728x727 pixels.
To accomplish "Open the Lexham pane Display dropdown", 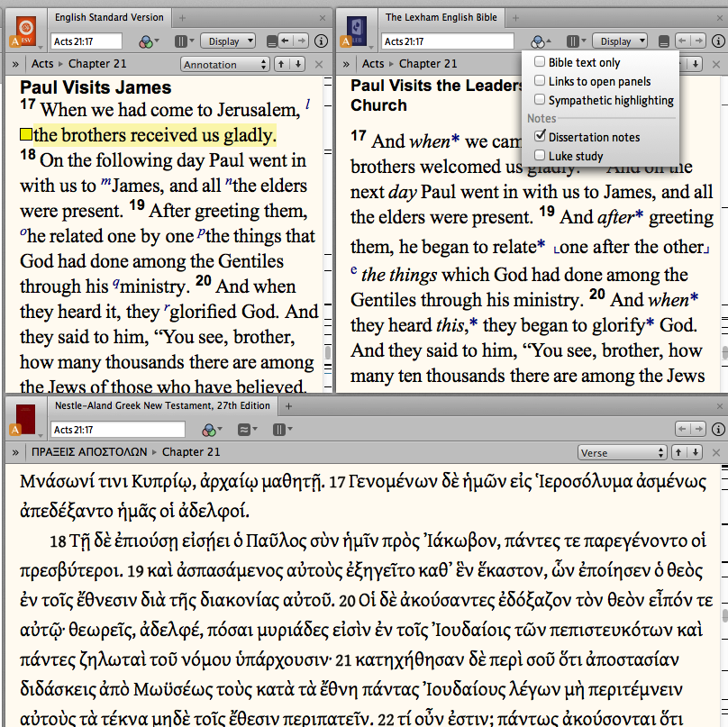I will 620,41.
